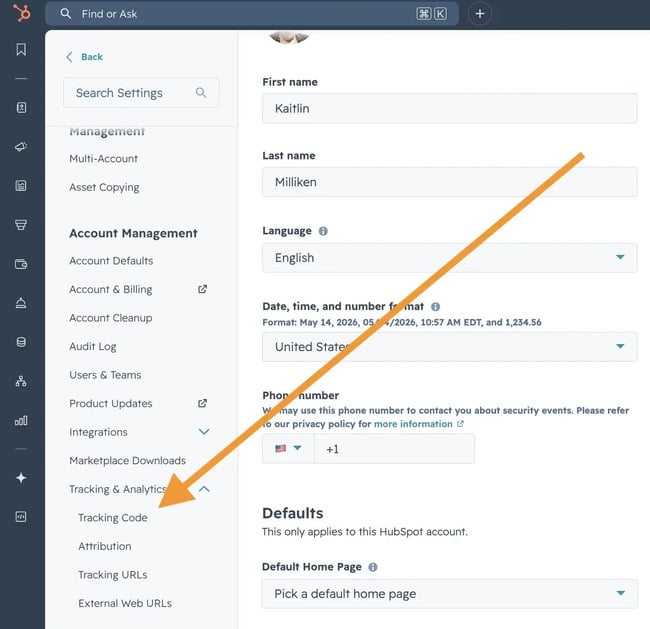Click the Language info icon
This screenshot has width=650, height=629.
point(323,231)
